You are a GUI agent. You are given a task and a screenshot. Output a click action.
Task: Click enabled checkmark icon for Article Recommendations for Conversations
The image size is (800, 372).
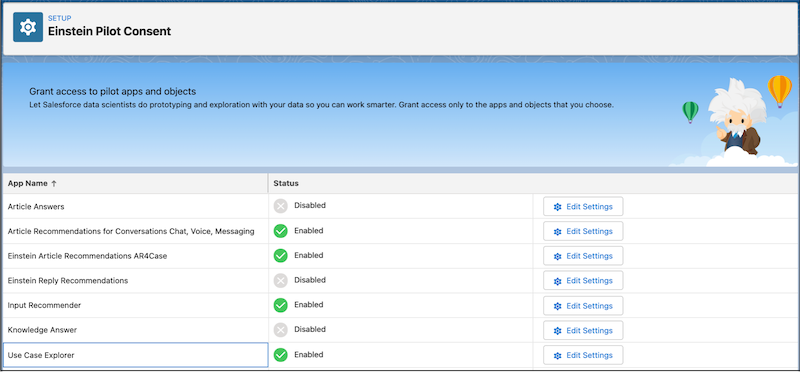click(281, 231)
